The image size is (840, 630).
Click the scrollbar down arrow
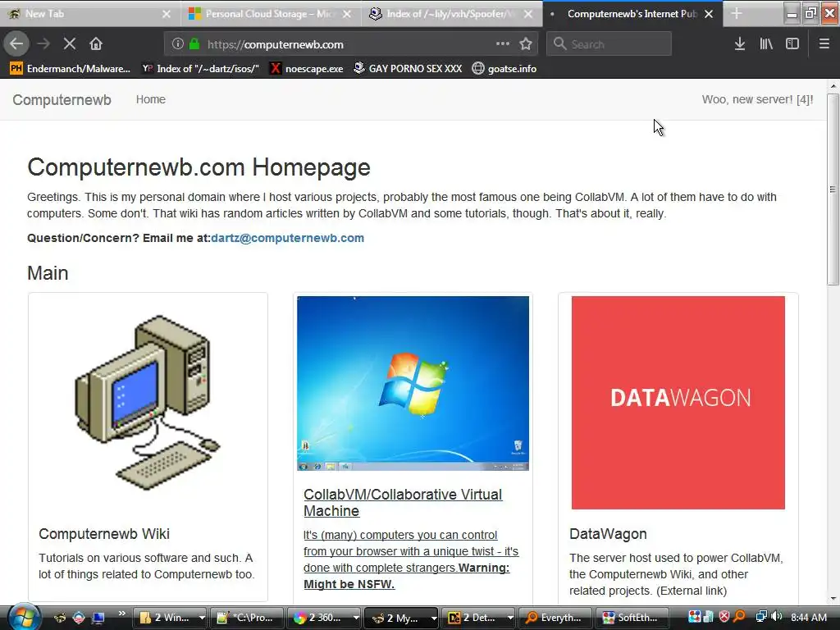coord(833,599)
